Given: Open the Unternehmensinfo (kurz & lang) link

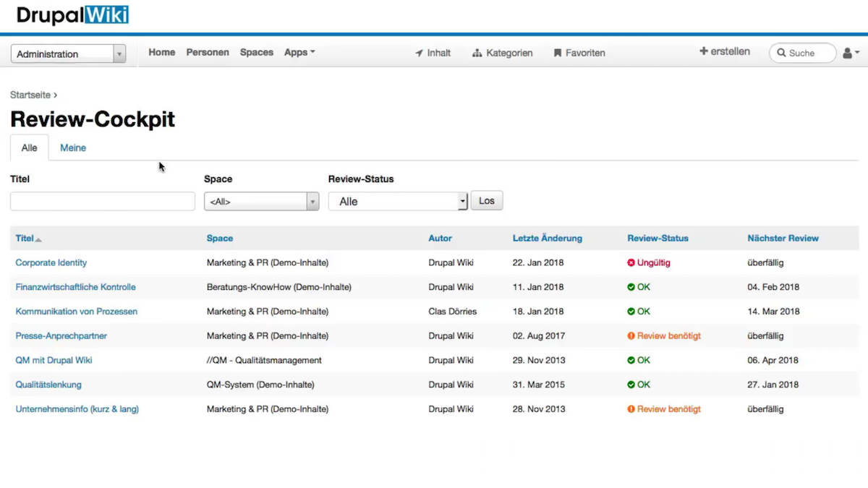Looking at the screenshot, I should point(77,409).
